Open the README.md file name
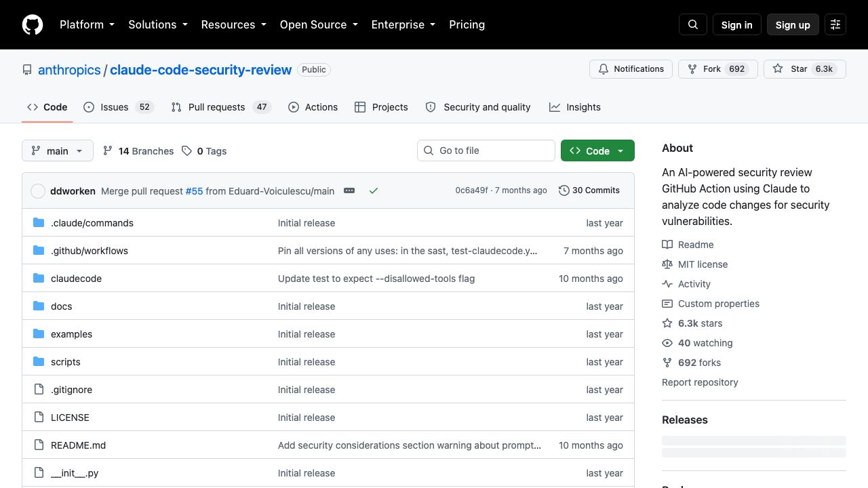Image resolution: width=868 pixels, height=488 pixels. pyautogui.click(x=78, y=445)
